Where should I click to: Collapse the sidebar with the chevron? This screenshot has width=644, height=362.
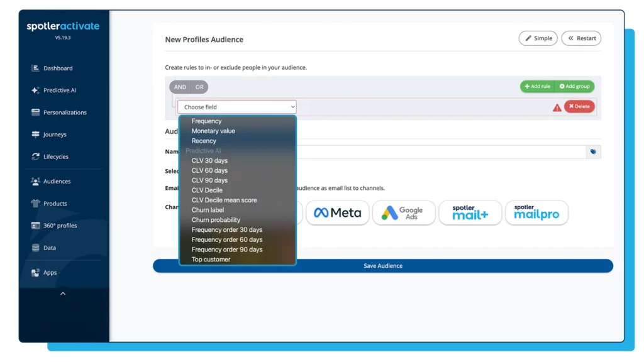click(63, 293)
